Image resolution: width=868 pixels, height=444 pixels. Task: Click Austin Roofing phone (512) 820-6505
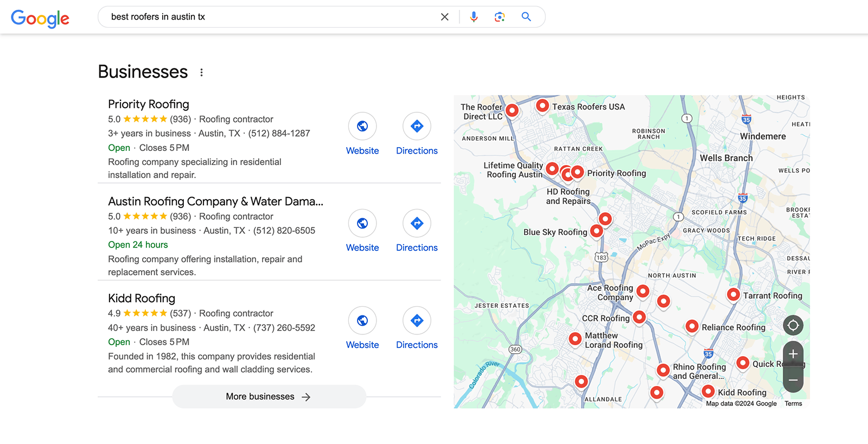[x=284, y=231]
